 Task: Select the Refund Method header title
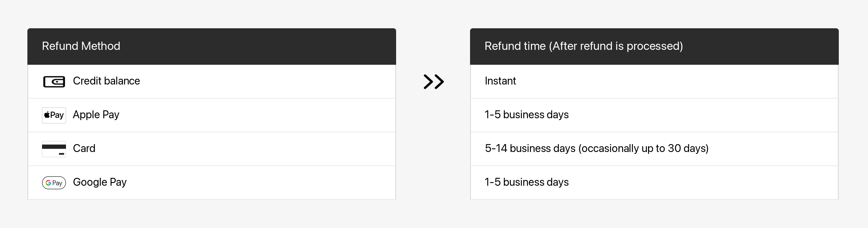[81, 46]
